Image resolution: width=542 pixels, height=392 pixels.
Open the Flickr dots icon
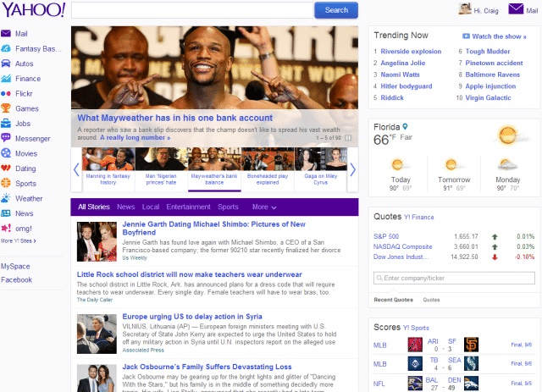click(6, 94)
